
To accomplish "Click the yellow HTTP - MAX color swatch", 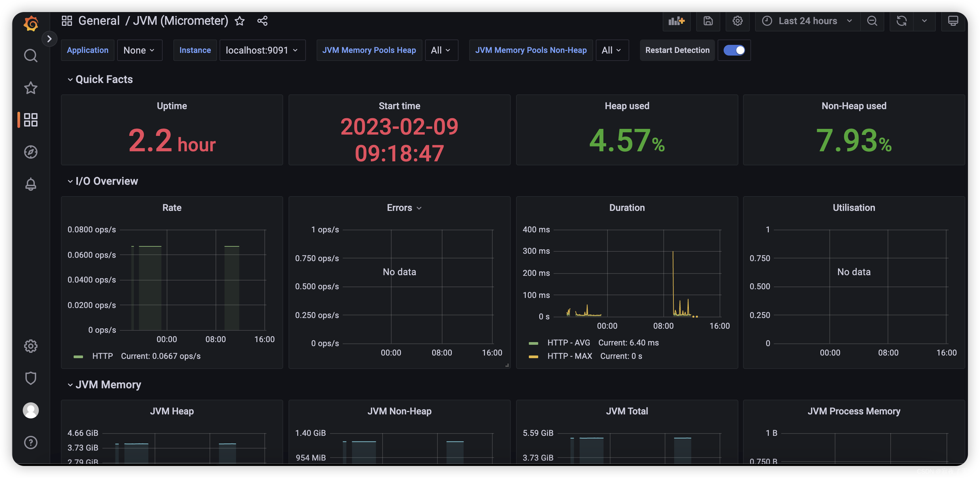I will tap(534, 356).
